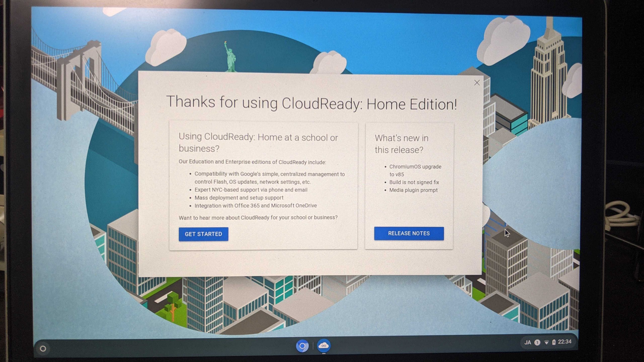The image size is (644, 362).
Task: Close the CloudReady welcome dialog
Action: (477, 83)
